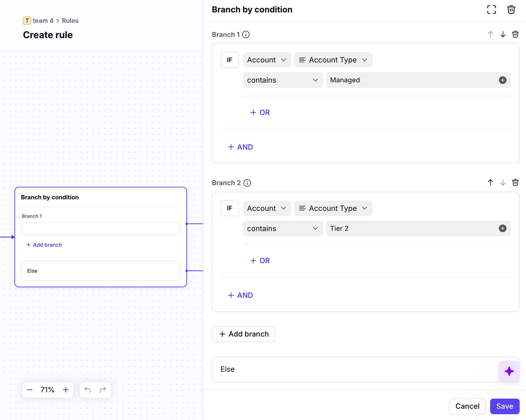This screenshot has height=420, width=526.
Task: Add value with plus in Managed field
Action: coord(503,80)
